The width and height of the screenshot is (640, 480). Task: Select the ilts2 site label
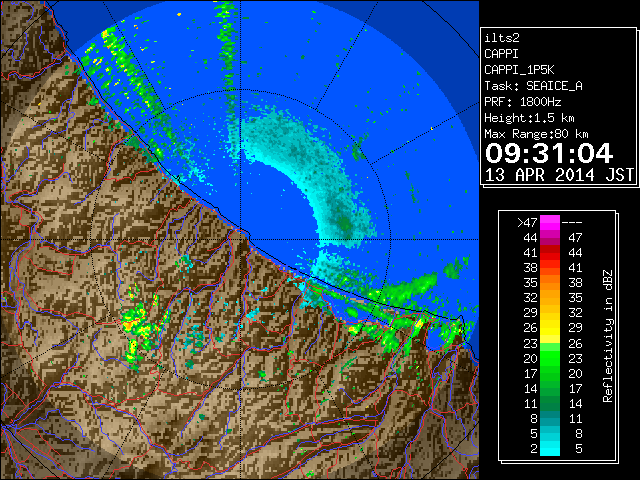(x=502, y=38)
